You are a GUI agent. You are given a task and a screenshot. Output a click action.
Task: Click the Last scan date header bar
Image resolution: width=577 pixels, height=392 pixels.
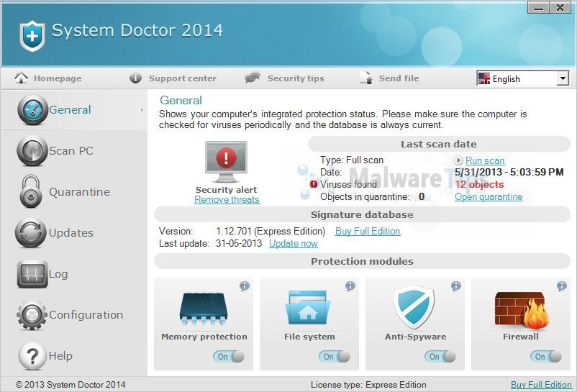pos(439,144)
